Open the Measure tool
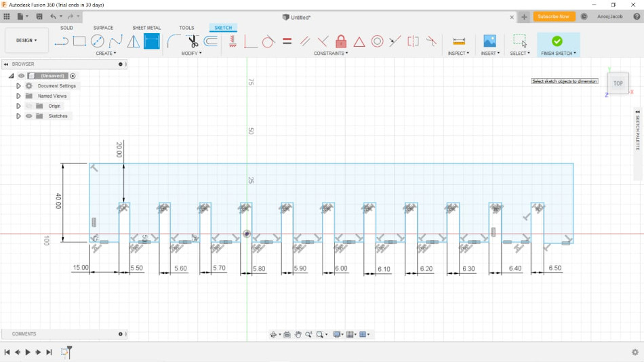The image size is (644, 362). click(x=459, y=41)
